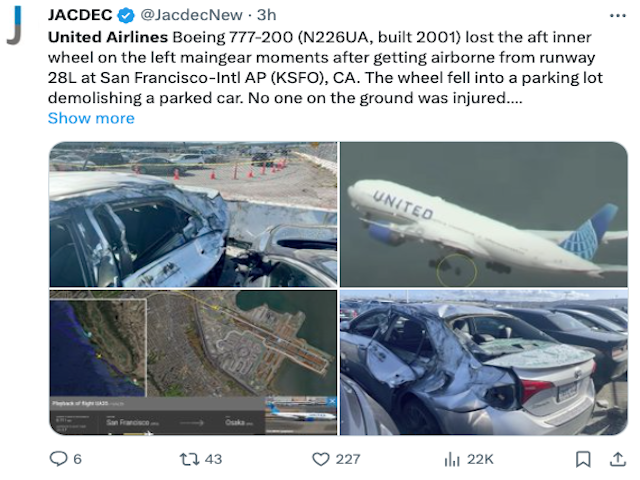The image size is (640, 480).
Task: View tweet analytics bar chart icon
Action: 451,459
